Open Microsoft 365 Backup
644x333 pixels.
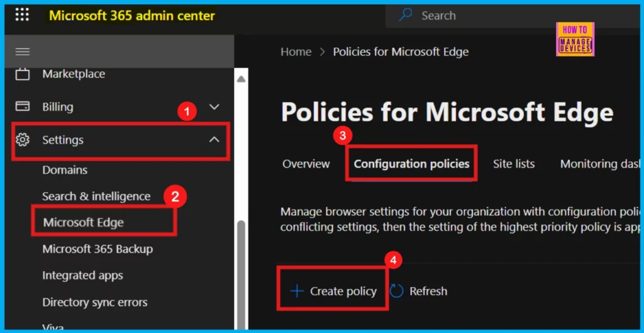[x=97, y=249]
